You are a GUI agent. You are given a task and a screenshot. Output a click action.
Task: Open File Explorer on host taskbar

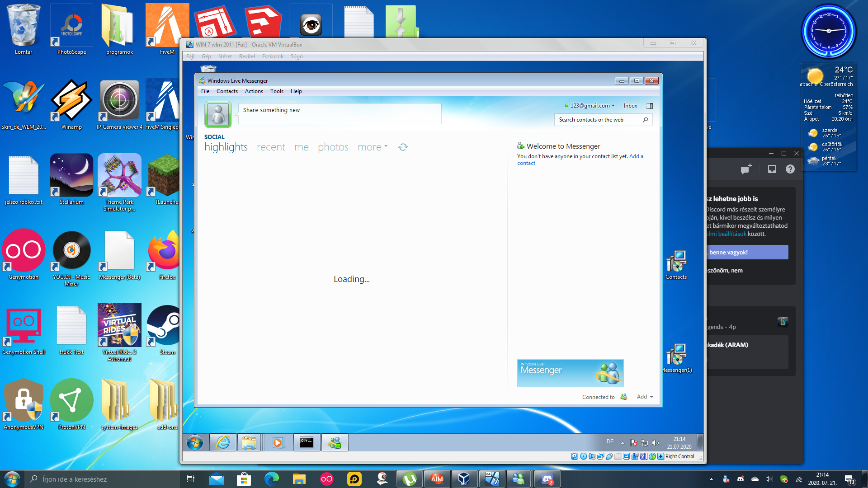point(299,479)
